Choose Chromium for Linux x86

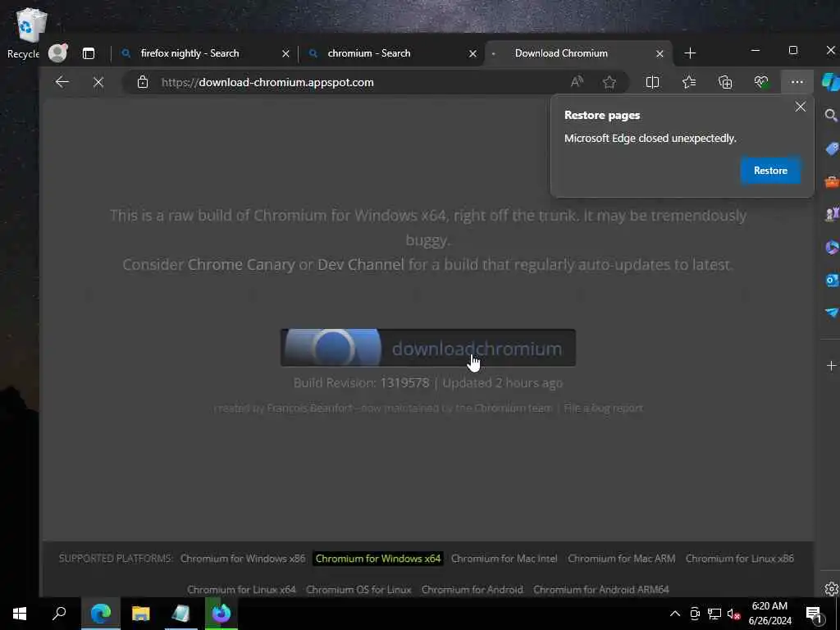pos(740,558)
